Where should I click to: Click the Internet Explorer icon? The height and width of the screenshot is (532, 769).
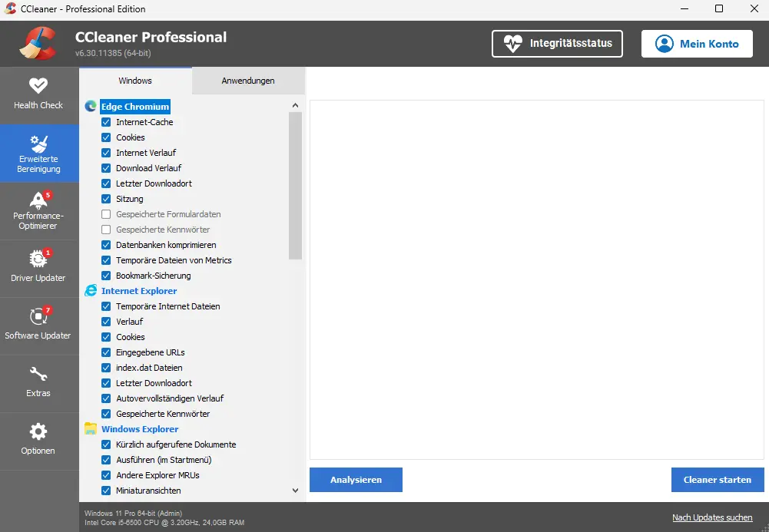coord(91,290)
